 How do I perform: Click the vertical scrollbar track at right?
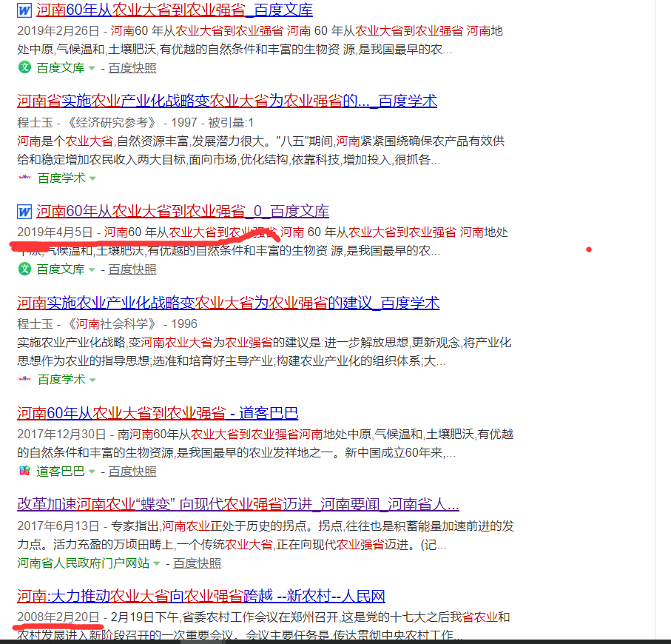point(662,320)
